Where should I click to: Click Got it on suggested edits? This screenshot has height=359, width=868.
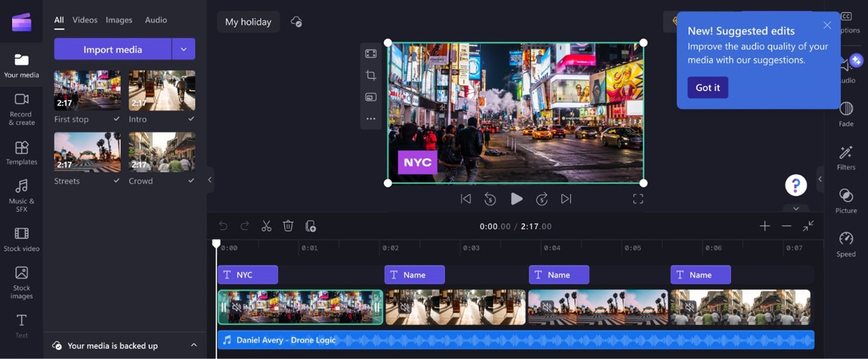(x=708, y=87)
